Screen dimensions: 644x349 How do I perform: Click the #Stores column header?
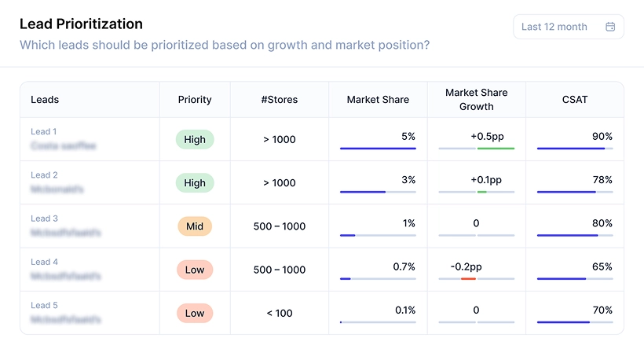[280, 100]
